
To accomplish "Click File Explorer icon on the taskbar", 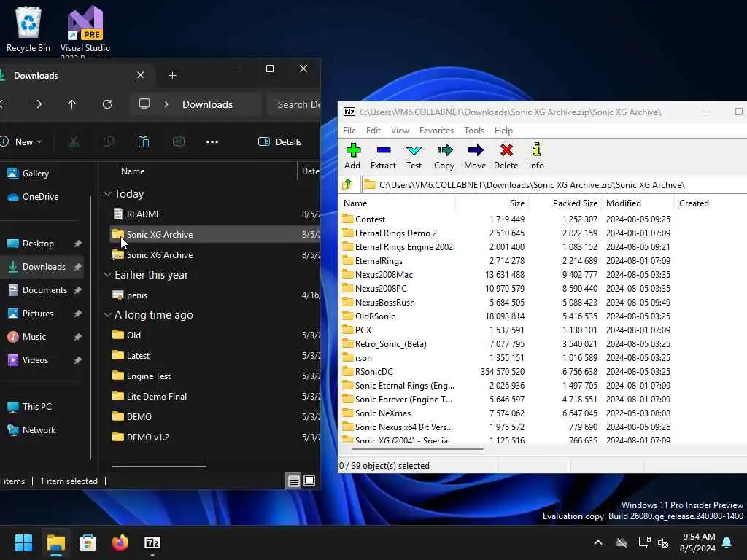I will point(55,542).
